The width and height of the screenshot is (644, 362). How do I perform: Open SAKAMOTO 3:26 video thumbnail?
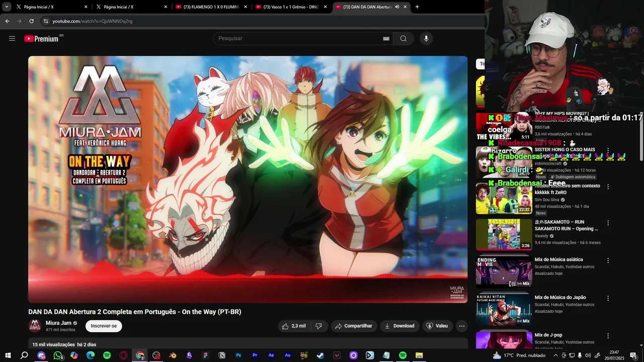tap(504, 234)
